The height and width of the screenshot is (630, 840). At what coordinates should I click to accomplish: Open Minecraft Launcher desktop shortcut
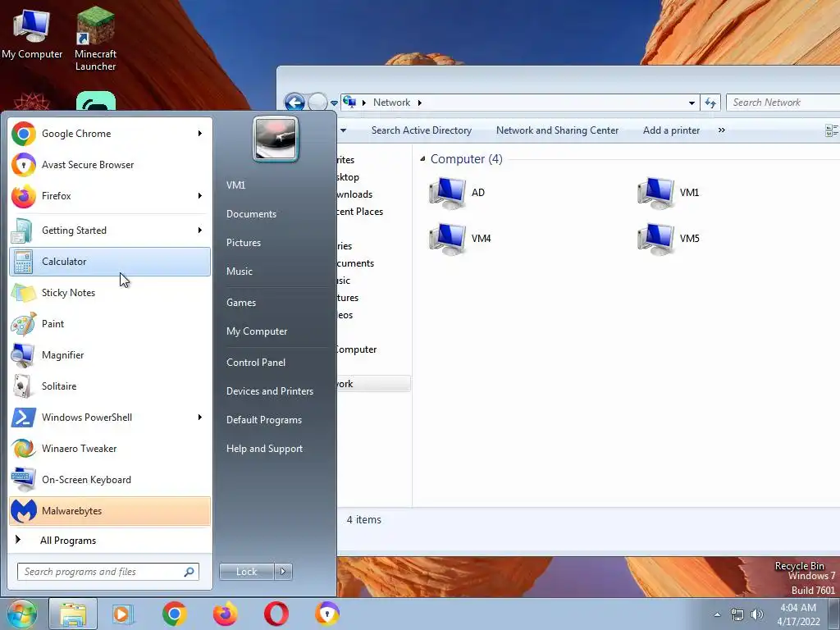point(95,39)
